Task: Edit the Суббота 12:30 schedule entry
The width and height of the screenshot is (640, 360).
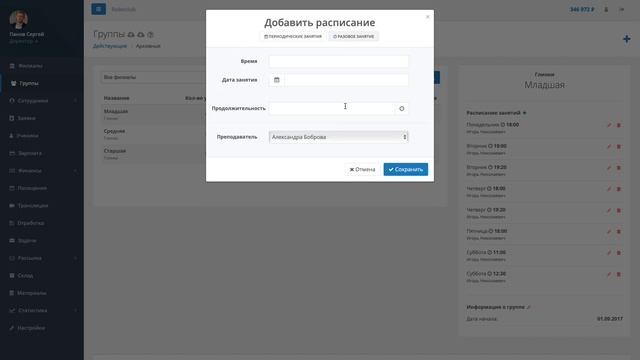Action: (x=609, y=274)
